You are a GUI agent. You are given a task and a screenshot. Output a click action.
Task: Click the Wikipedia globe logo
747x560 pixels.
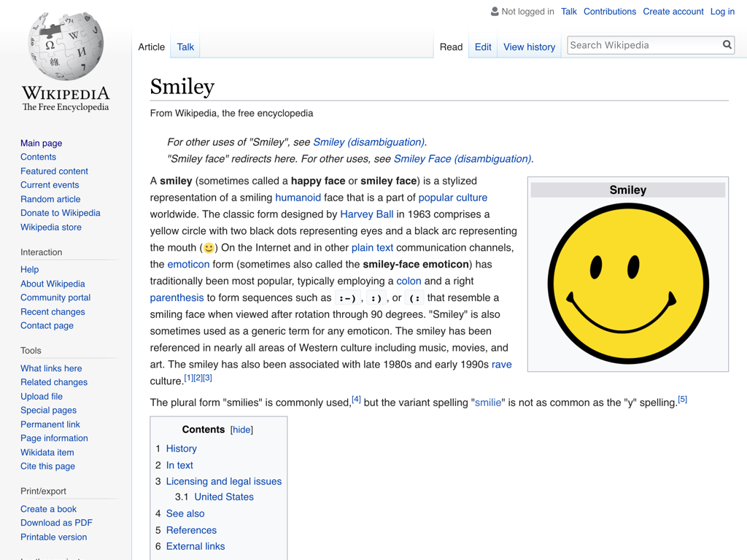pos(66,46)
